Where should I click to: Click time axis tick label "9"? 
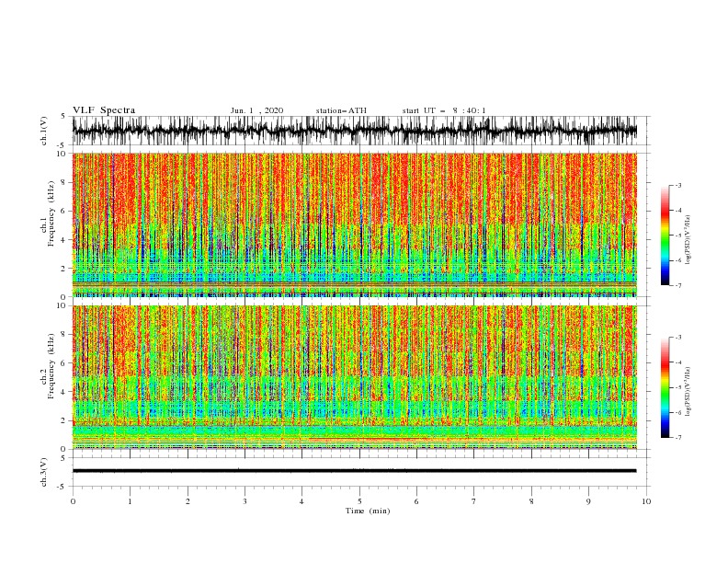coord(588,501)
